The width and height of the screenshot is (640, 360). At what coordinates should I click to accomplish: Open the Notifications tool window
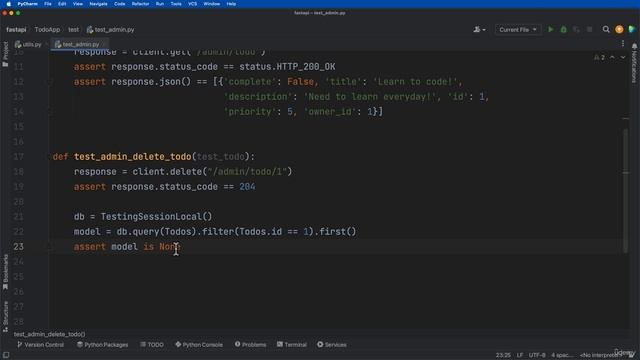coord(634,63)
